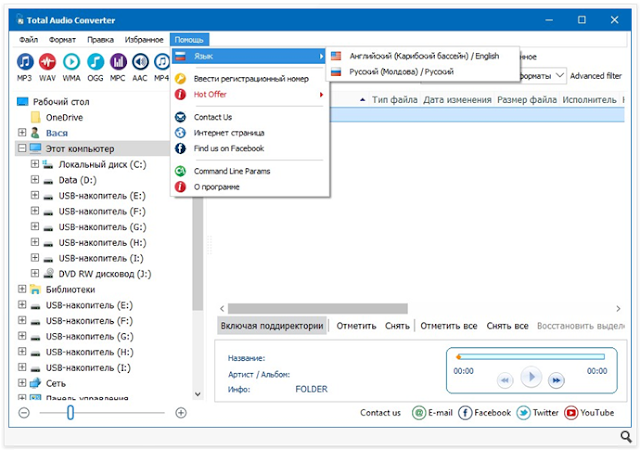Open Command Line Params entry

[249, 171]
